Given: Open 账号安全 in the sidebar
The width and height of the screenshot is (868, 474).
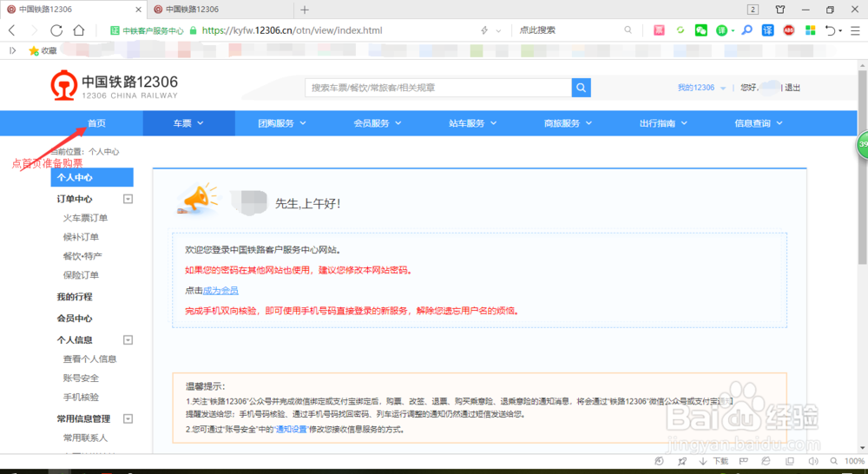Looking at the screenshot, I should [81, 379].
